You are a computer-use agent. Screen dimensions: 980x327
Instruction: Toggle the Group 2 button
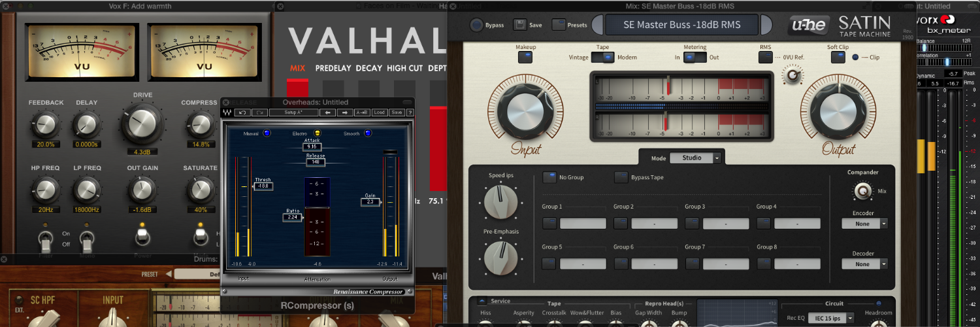[621, 224]
